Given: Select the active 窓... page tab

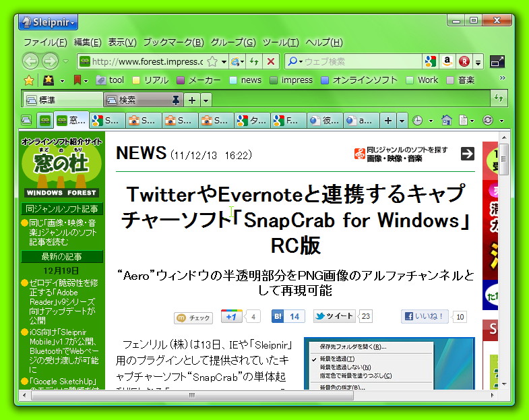Looking at the screenshot, I should coord(71,120).
